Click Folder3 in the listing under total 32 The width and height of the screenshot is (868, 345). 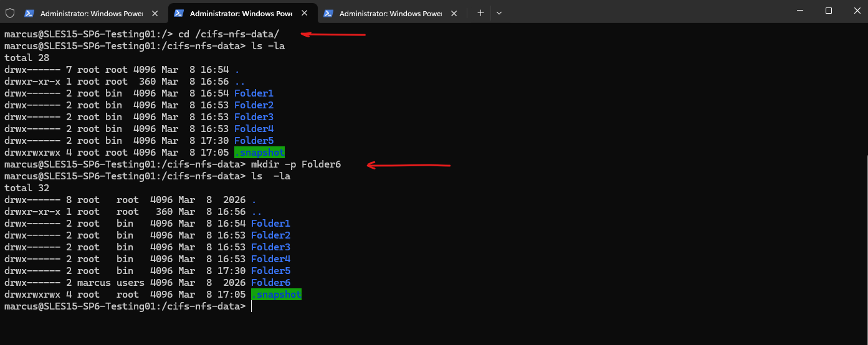[271, 247]
